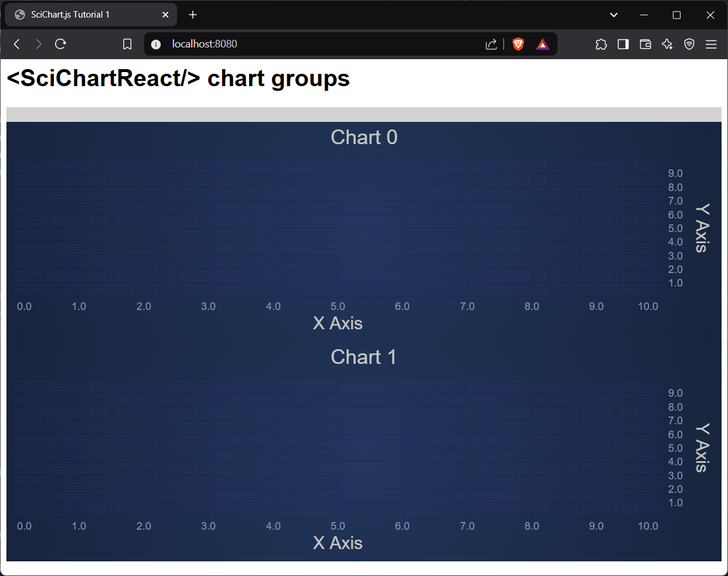Screen dimensions: 728x576
Task: Close the SciChart.js Tutorial 1 tab
Action: (165, 15)
